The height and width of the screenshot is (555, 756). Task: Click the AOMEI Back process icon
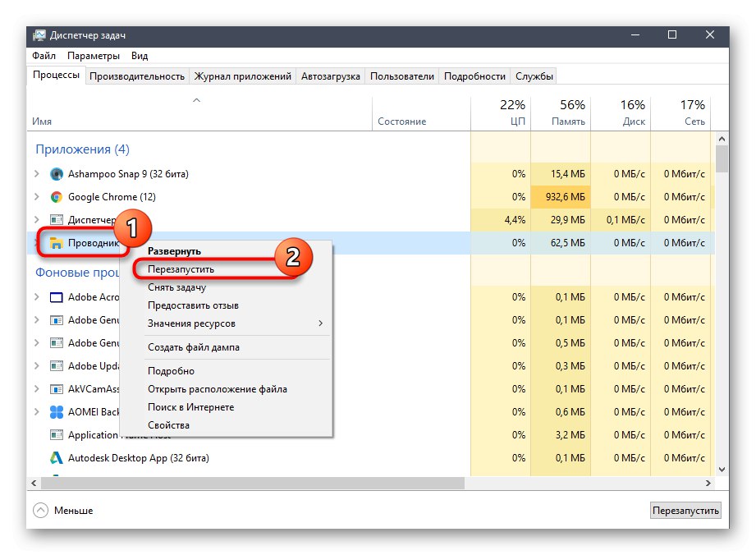(57, 412)
